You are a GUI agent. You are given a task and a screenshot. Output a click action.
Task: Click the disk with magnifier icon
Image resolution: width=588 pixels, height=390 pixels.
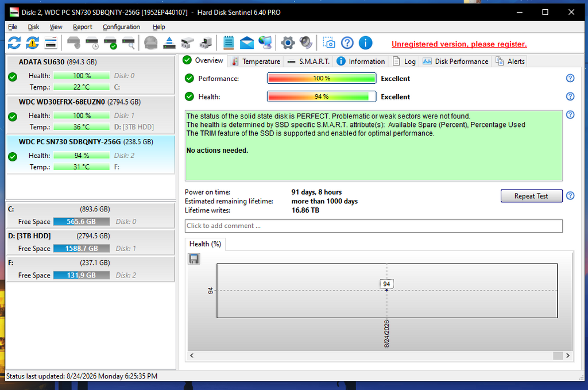tap(129, 43)
